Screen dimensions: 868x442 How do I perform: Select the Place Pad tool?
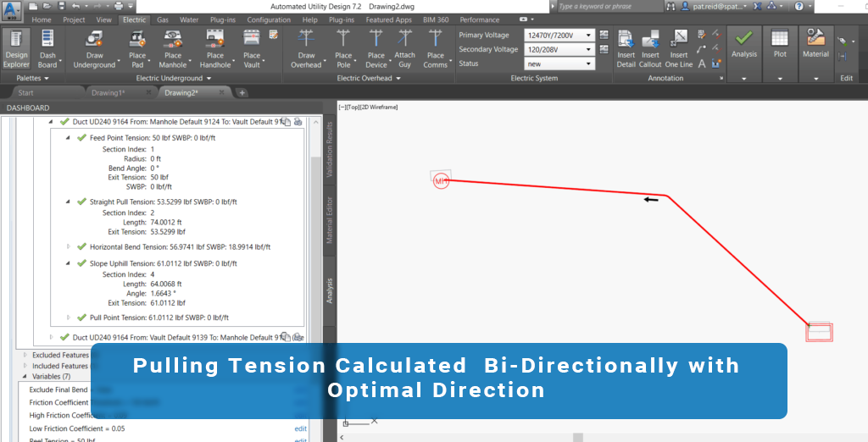[137, 49]
